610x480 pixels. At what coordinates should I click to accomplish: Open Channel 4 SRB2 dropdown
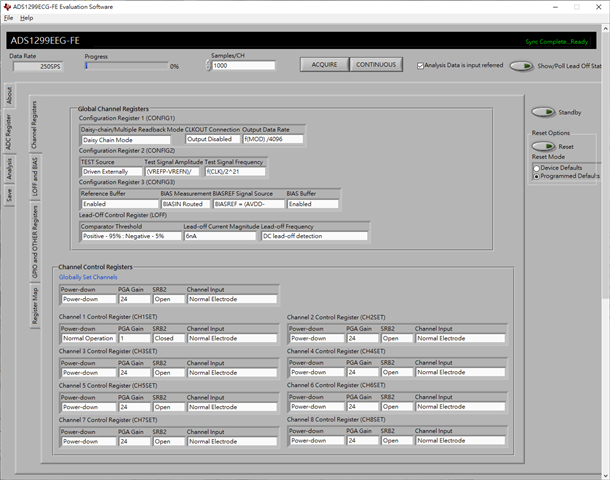397,372
